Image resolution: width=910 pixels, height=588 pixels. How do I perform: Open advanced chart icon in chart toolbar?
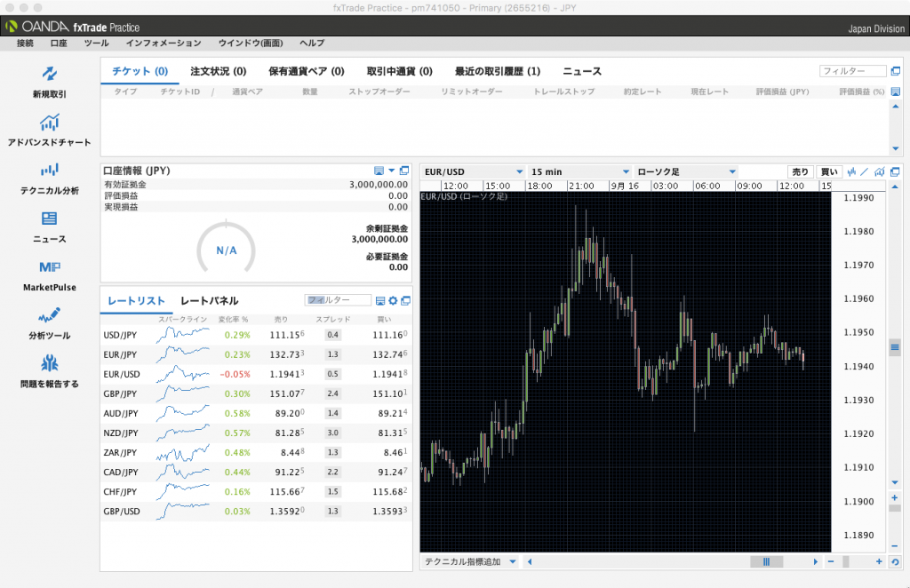point(880,171)
